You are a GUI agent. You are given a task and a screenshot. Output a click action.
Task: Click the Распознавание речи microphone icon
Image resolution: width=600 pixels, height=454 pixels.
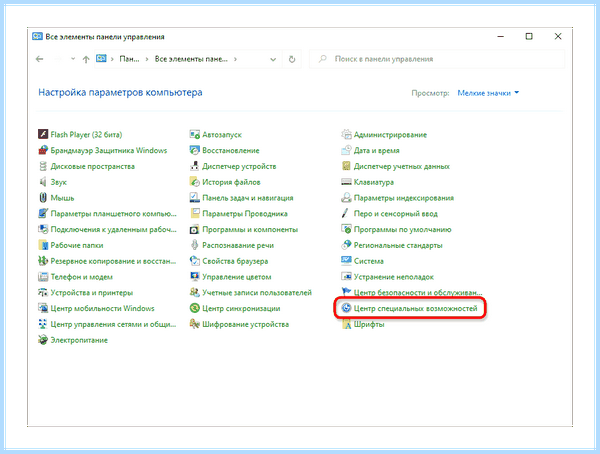(x=194, y=245)
